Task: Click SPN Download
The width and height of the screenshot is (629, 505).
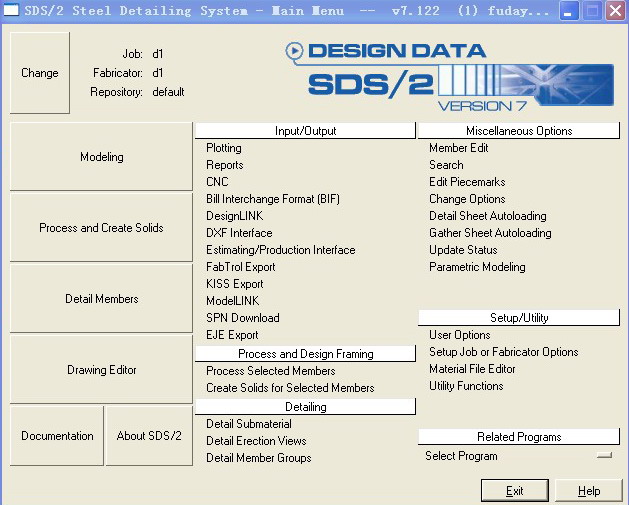Action: [x=243, y=318]
